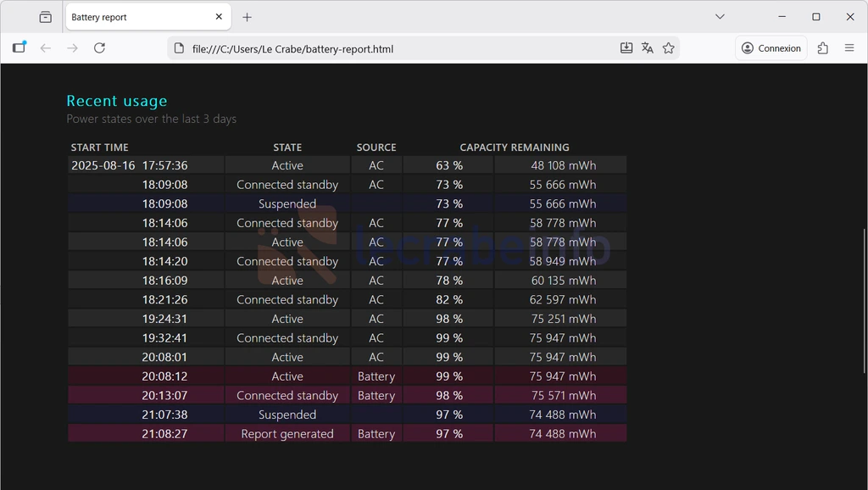Open the translate page icon
868x490 pixels.
tap(648, 48)
